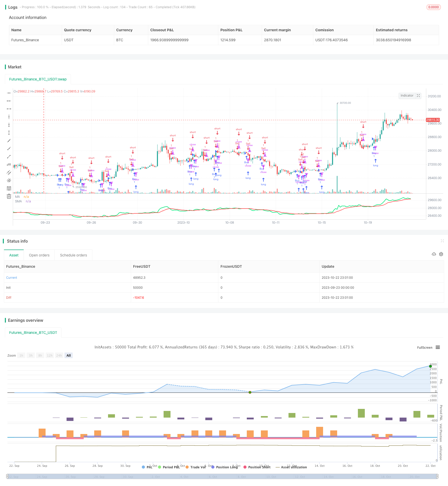Select the vertical segment drawing tool
The height and width of the screenshot is (486, 448).
point(9,133)
